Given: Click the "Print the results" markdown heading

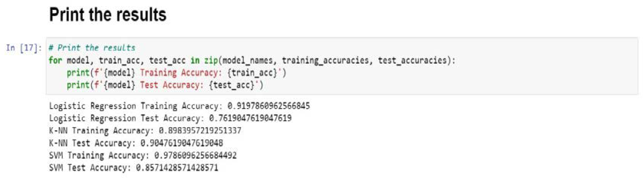Looking at the screenshot, I should (x=107, y=15).
